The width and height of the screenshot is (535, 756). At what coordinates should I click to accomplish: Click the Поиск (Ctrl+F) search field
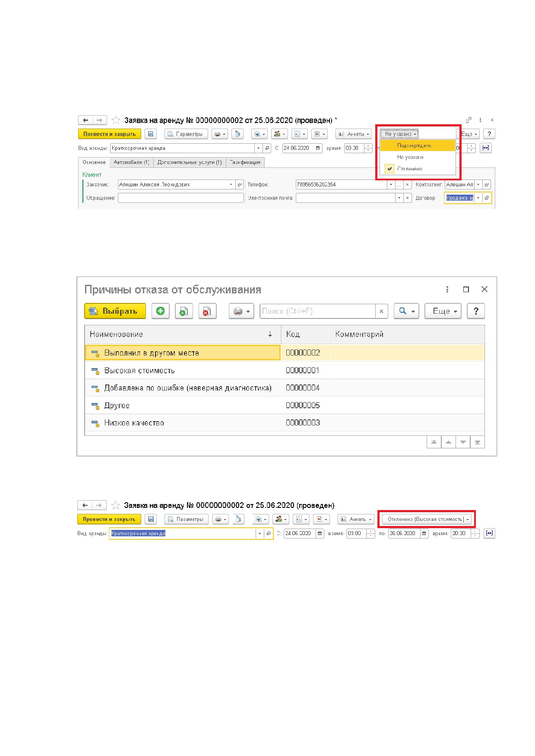[318, 311]
